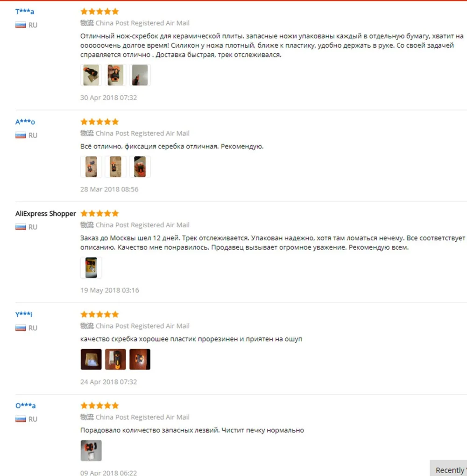Open third review photo by T***a
Screen dimensions: 467x476
pos(140,75)
